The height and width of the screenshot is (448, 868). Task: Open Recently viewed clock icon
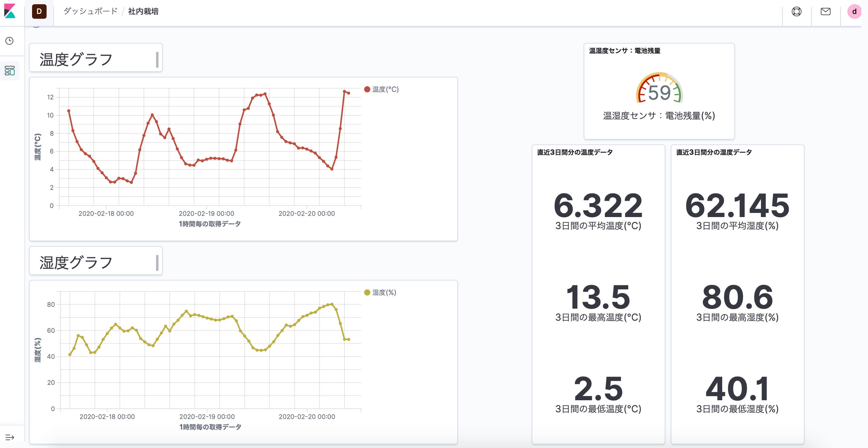[9, 41]
